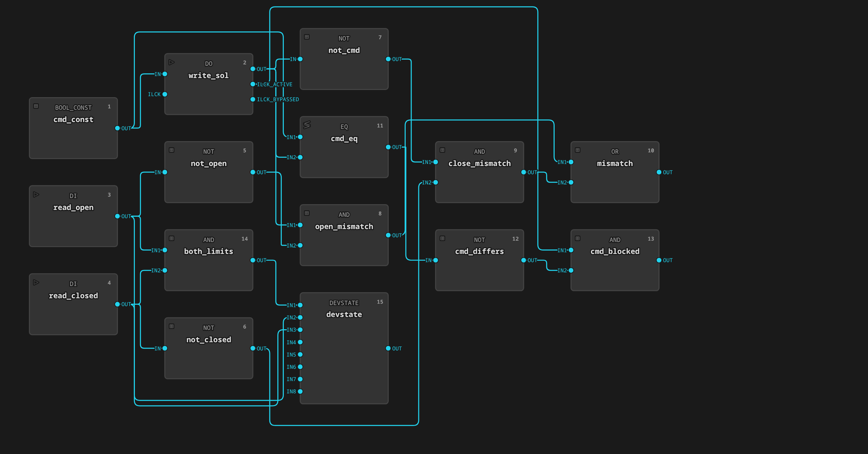The height and width of the screenshot is (454, 868).
Task: Select the BOOL_CONST type label
Action: (x=73, y=107)
